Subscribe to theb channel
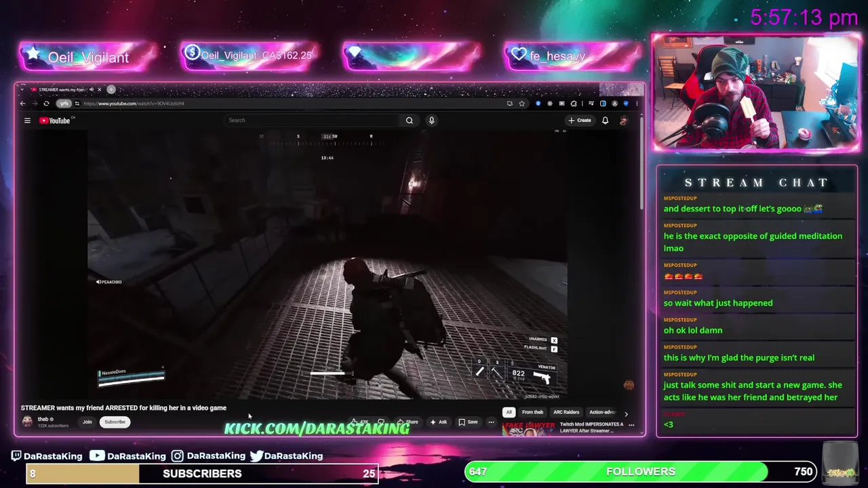 point(115,422)
